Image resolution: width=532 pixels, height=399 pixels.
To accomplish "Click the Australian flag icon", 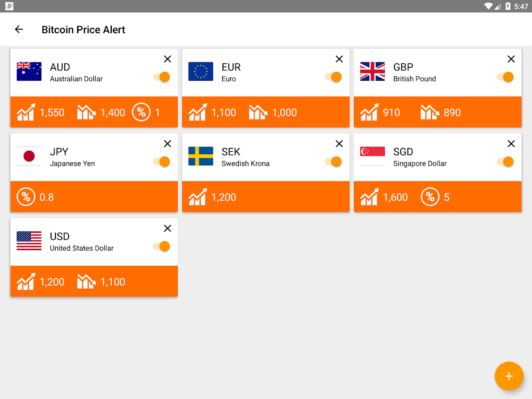I will (29, 72).
